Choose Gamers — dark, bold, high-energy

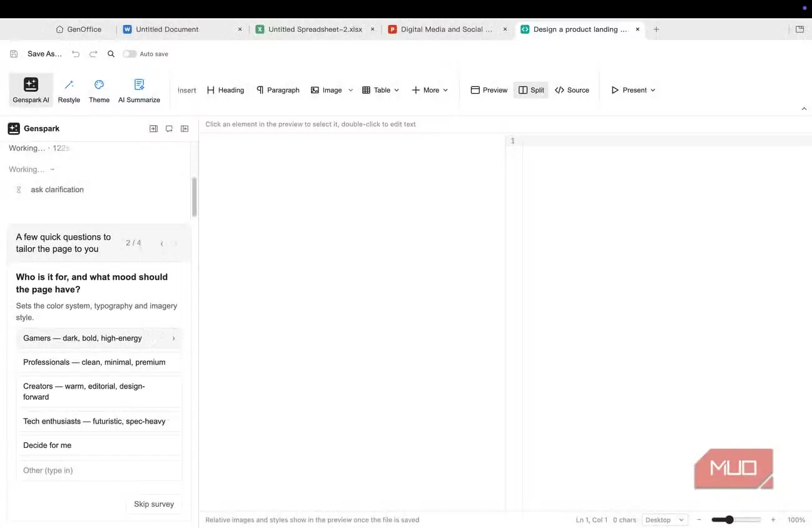[99, 338]
